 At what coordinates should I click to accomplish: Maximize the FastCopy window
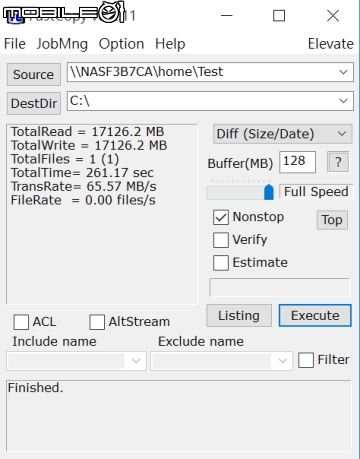coord(279,16)
